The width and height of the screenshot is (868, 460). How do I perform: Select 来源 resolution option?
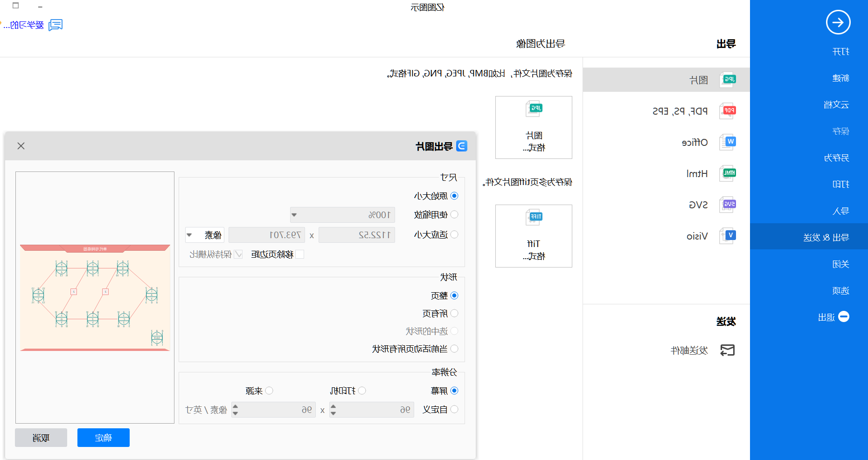point(269,391)
